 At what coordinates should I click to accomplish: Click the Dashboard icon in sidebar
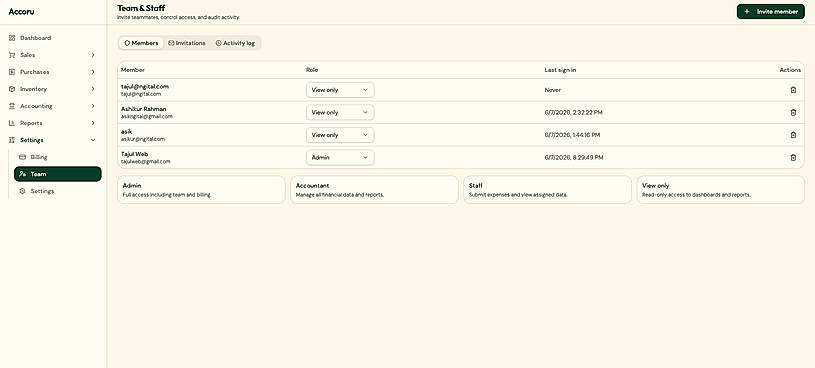pyautogui.click(x=12, y=38)
